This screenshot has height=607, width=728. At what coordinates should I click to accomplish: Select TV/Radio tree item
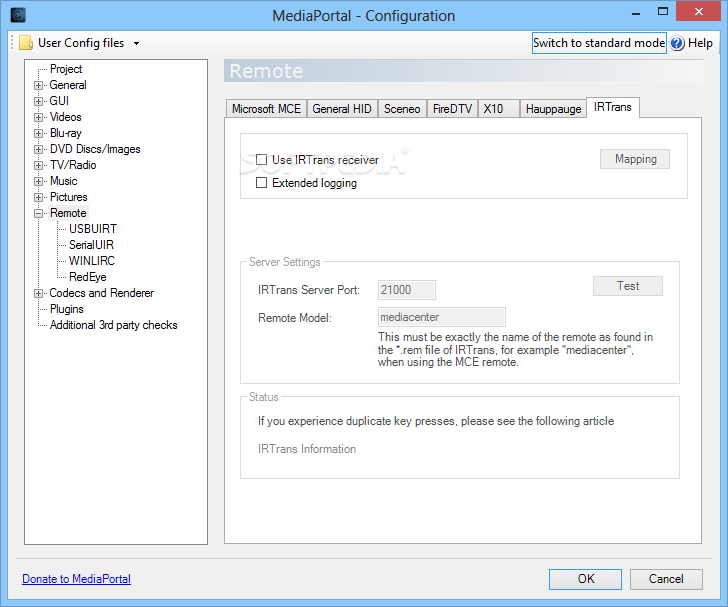[x=73, y=165]
